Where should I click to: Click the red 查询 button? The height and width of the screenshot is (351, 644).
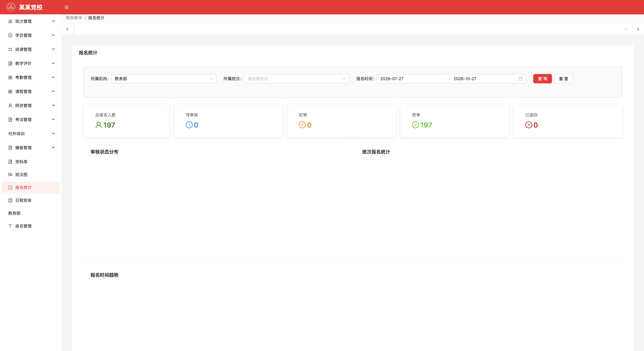(542, 79)
